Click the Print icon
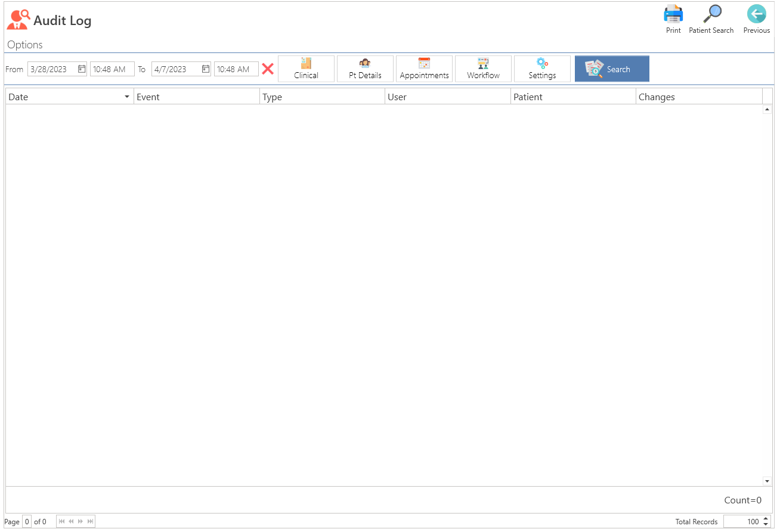The width and height of the screenshot is (780, 532). tap(673, 14)
